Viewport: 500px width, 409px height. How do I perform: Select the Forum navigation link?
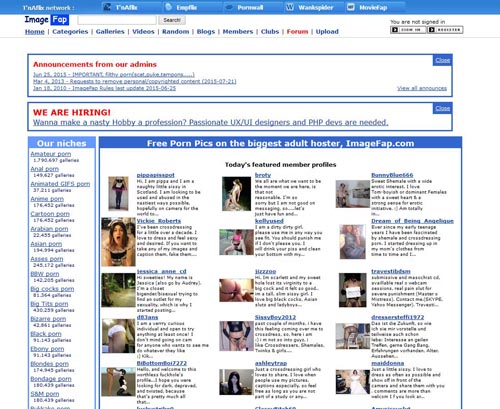(297, 32)
